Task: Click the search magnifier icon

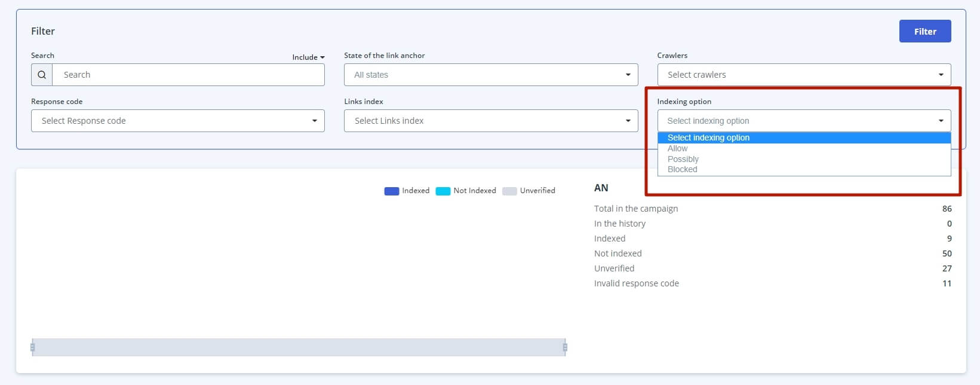Action: click(x=42, y=75)
